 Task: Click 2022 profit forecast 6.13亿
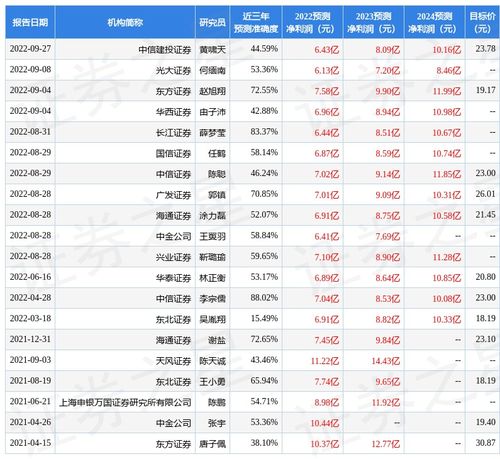coord(327,70)
